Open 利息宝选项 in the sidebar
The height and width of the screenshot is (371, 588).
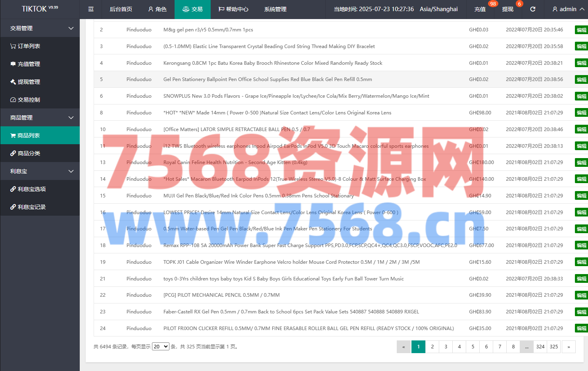(x=28, y=189)
